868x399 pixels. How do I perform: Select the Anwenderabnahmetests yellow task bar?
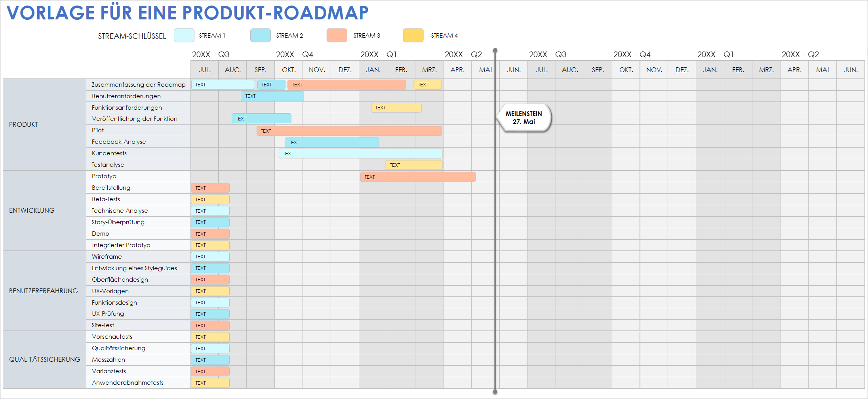pyautogui.click(x=210, y=383)
